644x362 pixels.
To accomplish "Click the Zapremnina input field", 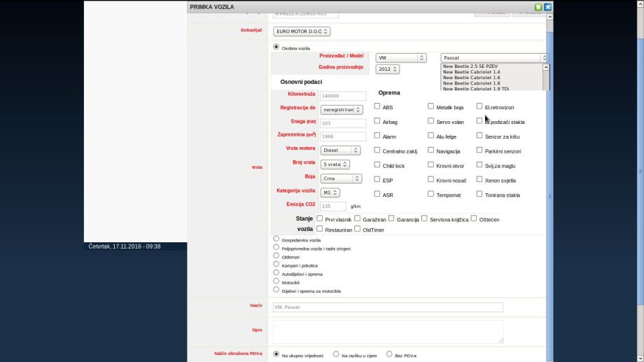I will coord(343,136).
